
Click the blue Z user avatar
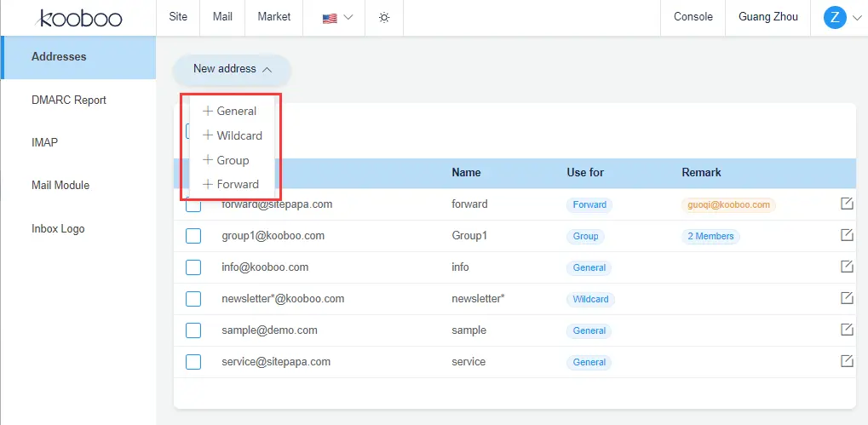tap(834, 17)
